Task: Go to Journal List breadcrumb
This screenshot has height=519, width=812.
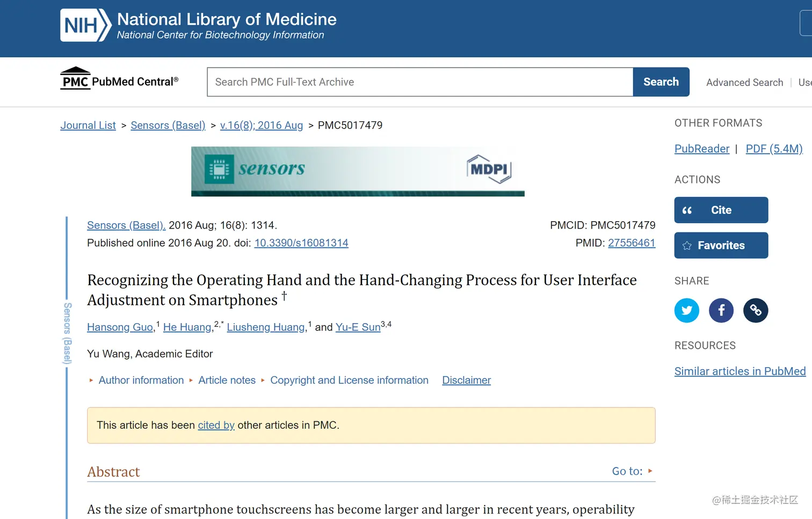Action: pos(88,125)
